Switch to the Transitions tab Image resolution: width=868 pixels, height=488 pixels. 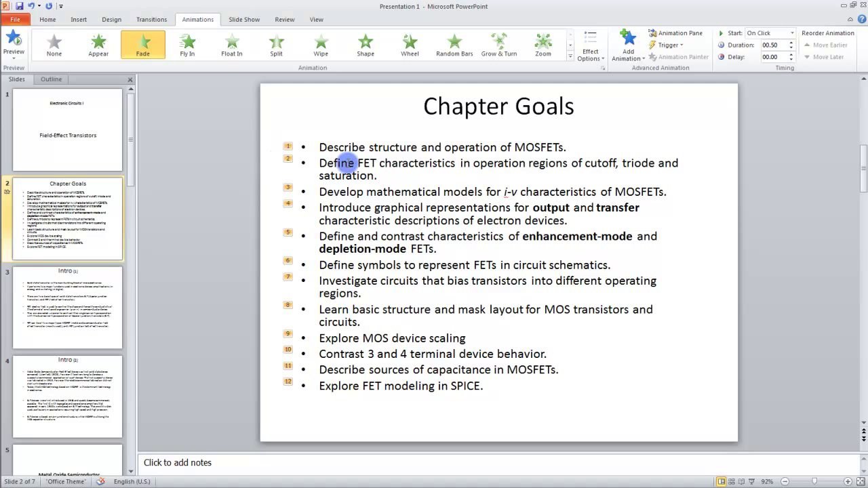[x=151, y=20]
